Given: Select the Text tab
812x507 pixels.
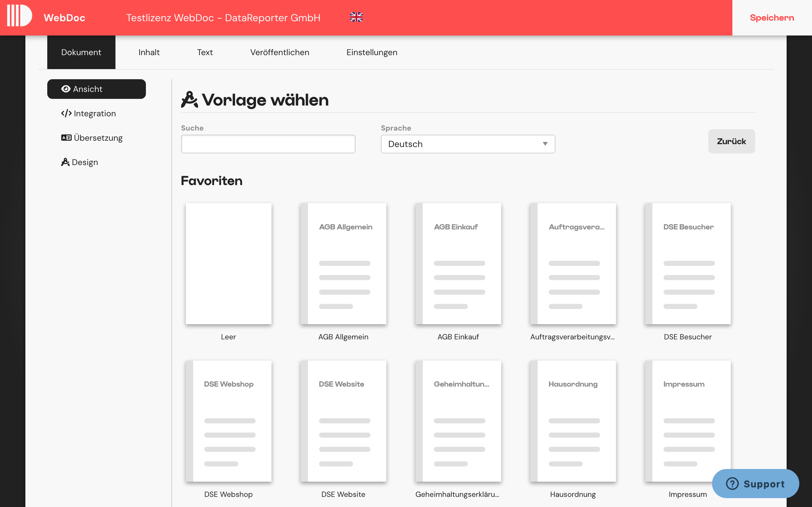Looking at the screenshot, I should click(x=205, y=52).
